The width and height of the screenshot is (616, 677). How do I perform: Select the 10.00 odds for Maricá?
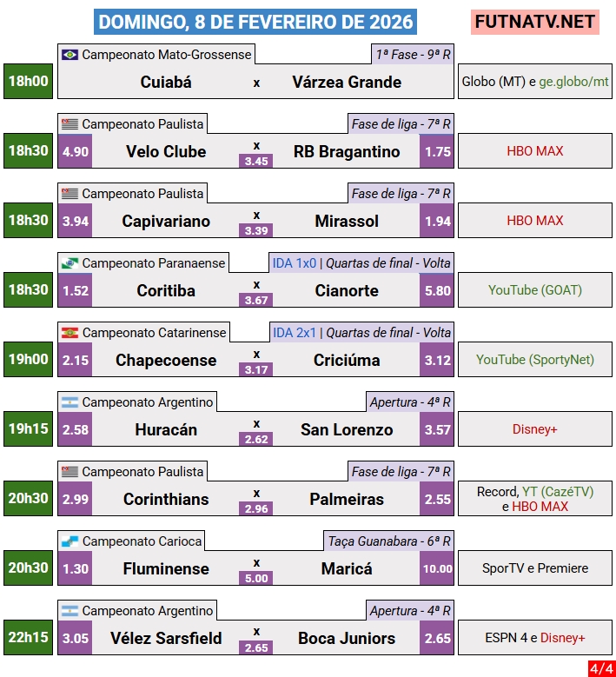[x=437, y=568]
